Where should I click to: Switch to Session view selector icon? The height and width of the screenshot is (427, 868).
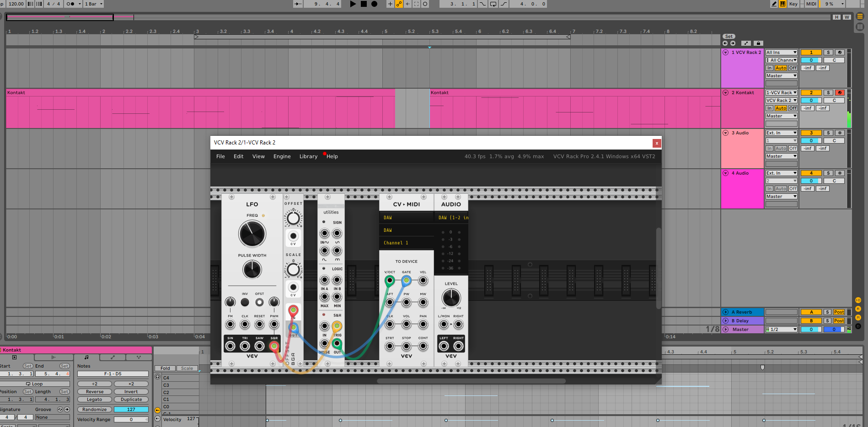pos(860,27)
